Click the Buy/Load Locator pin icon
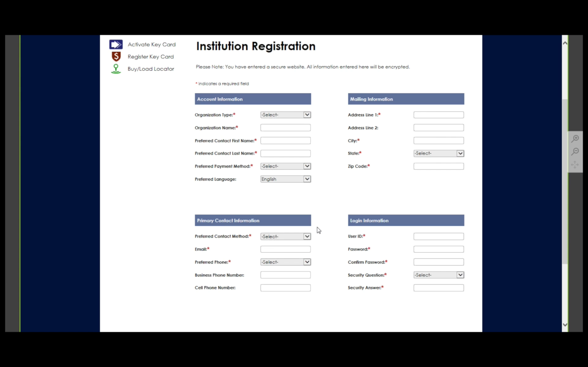 tap(116, 69)
